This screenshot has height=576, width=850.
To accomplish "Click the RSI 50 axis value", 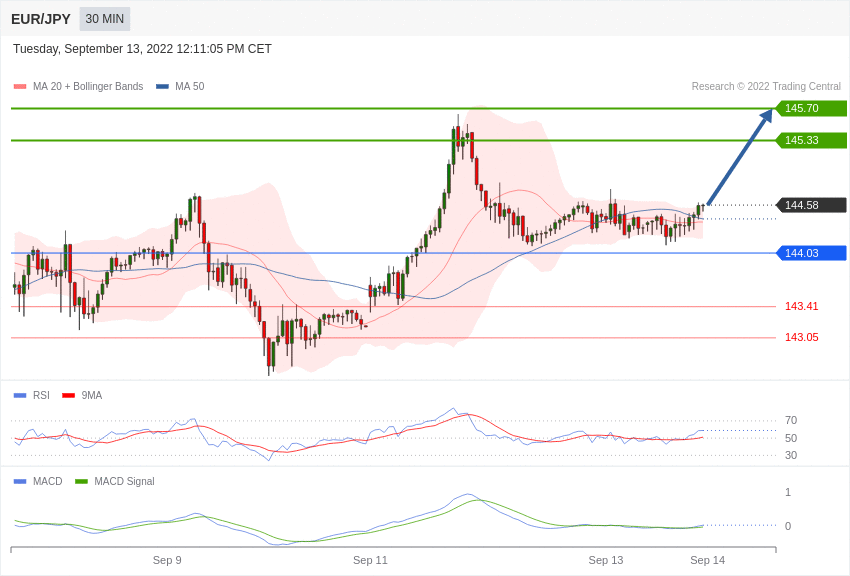I will click(791, 438).
